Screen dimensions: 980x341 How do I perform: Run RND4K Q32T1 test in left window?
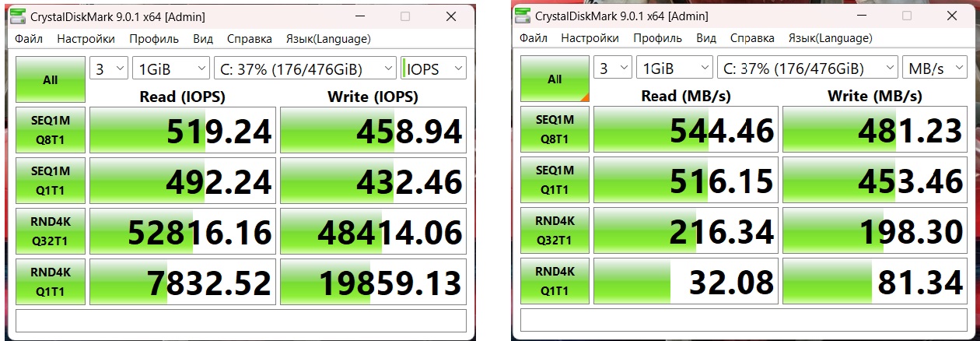click(x=51, y=230)
